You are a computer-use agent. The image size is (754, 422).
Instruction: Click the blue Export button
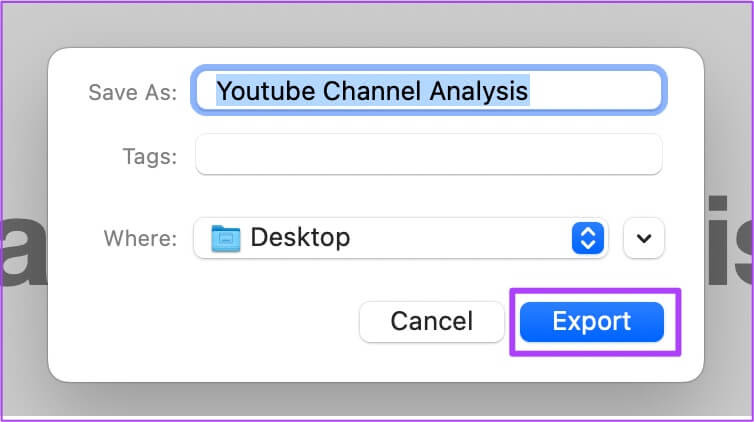(x=591, y=322)
